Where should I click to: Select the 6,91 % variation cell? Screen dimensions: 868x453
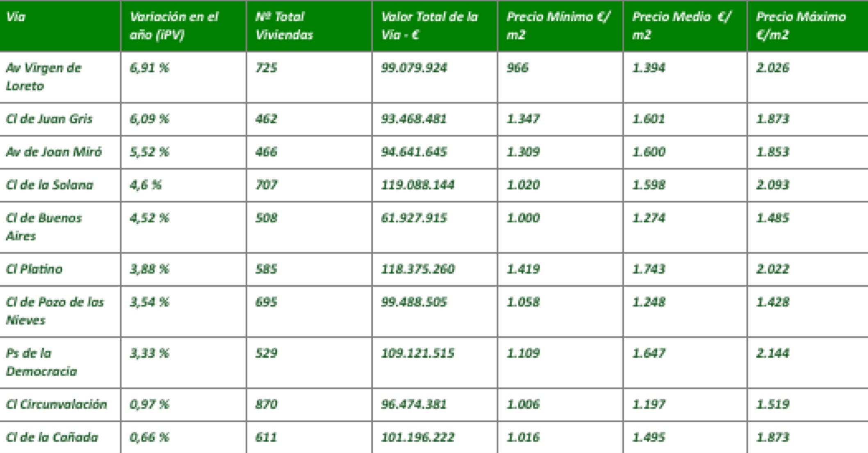pos(149,68)
